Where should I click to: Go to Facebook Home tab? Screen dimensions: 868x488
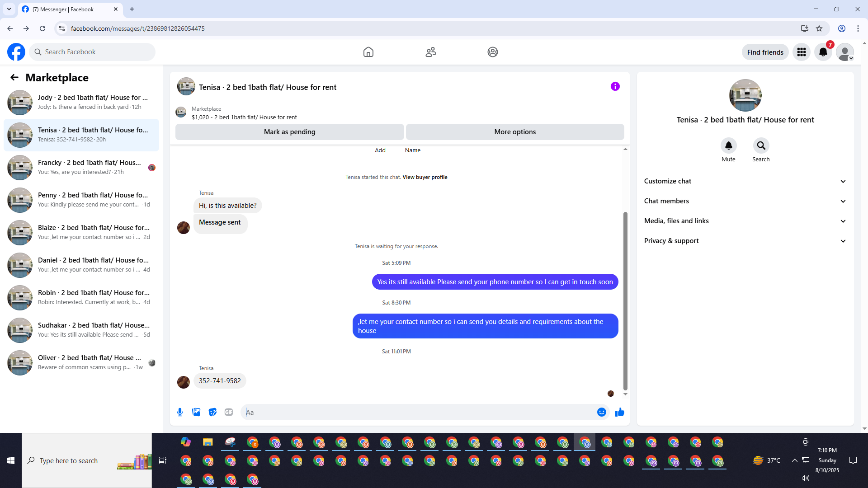[x=368, y=52]
